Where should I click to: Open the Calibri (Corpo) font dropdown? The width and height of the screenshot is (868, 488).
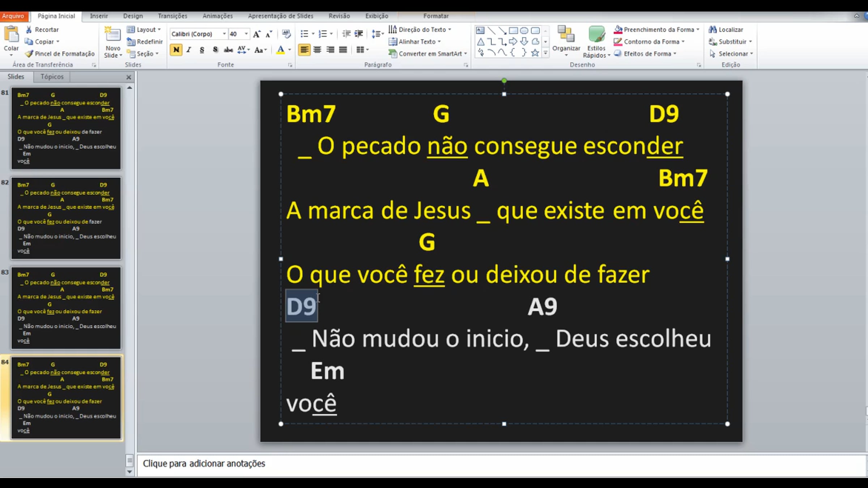[224, 34]
